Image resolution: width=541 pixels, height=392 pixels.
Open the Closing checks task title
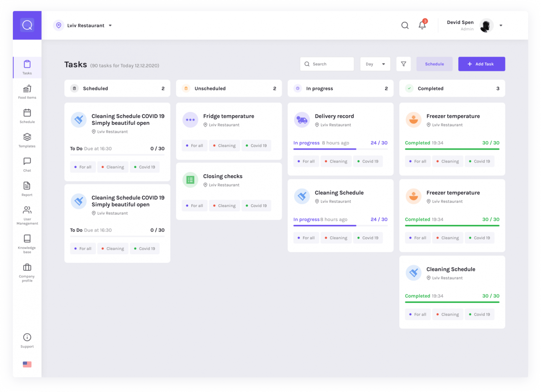(x=223, y=176)
